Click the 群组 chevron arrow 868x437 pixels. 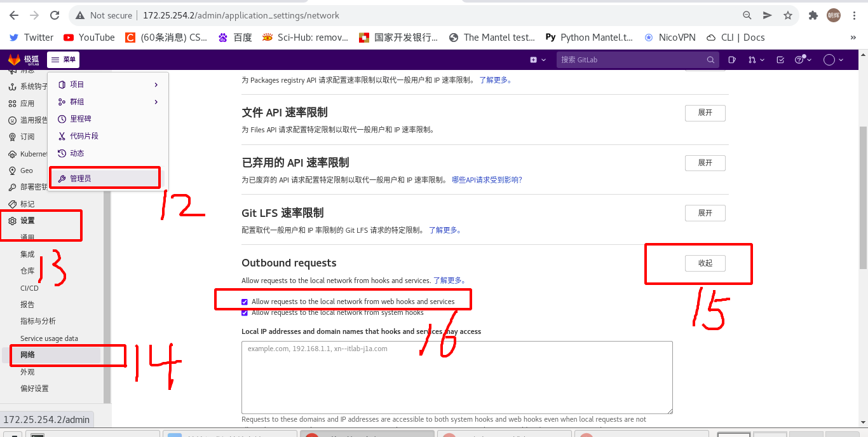tap(156, 102)
